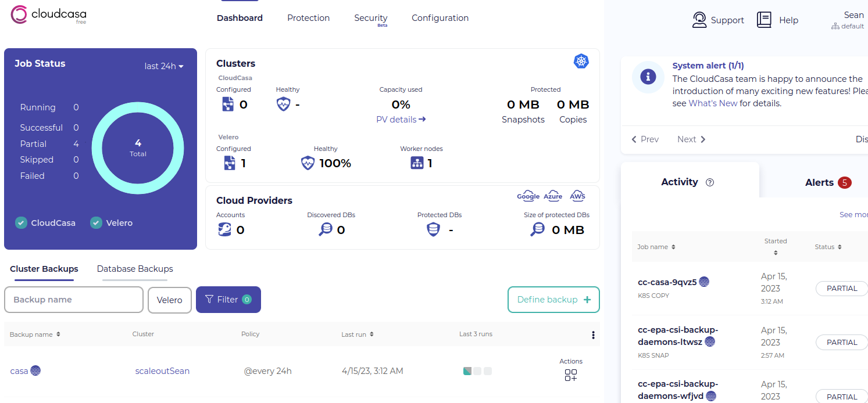Click the Activity help question-mark icon

point(709,182)
